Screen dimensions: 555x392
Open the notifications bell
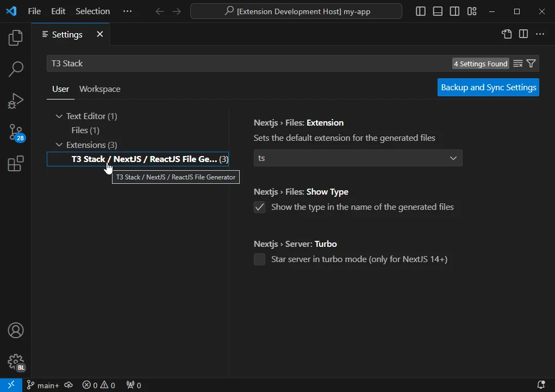[x=540, y=385]
